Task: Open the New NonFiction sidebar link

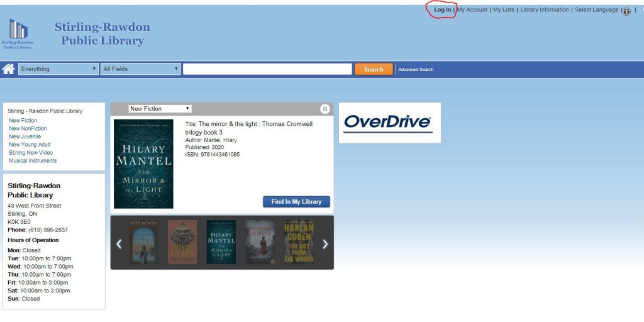Action: [x=28, y=128]
